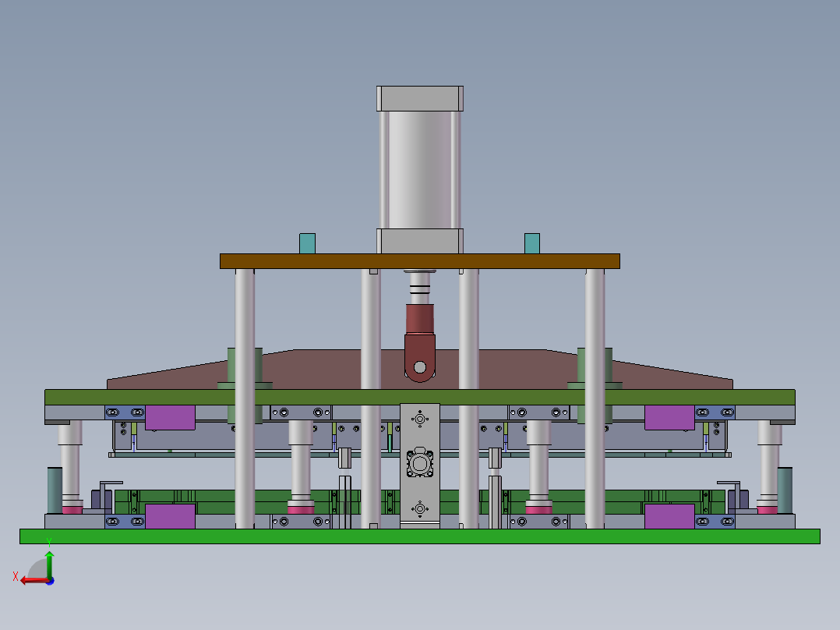This screenshot has height=630, width=840.
Task: Pick the brown top mounting plate
Action: [420, 261]
